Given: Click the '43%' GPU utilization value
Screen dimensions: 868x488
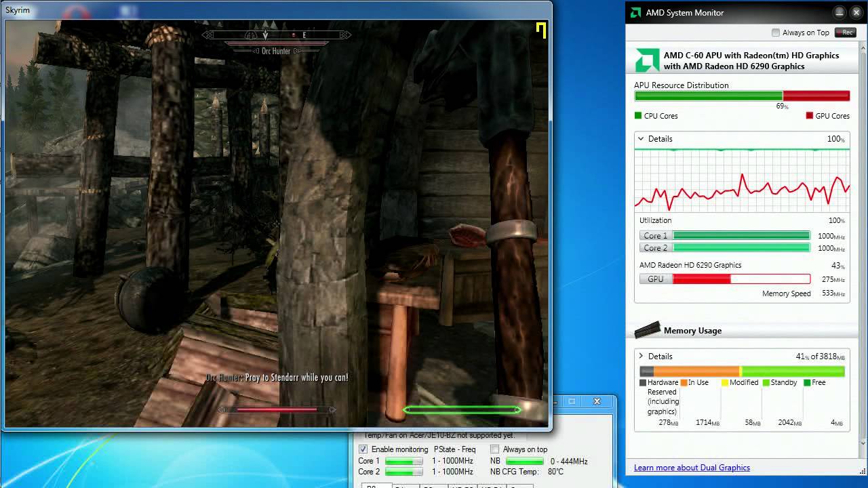Looking at the screenshot, I should click(x=837, y=266).
